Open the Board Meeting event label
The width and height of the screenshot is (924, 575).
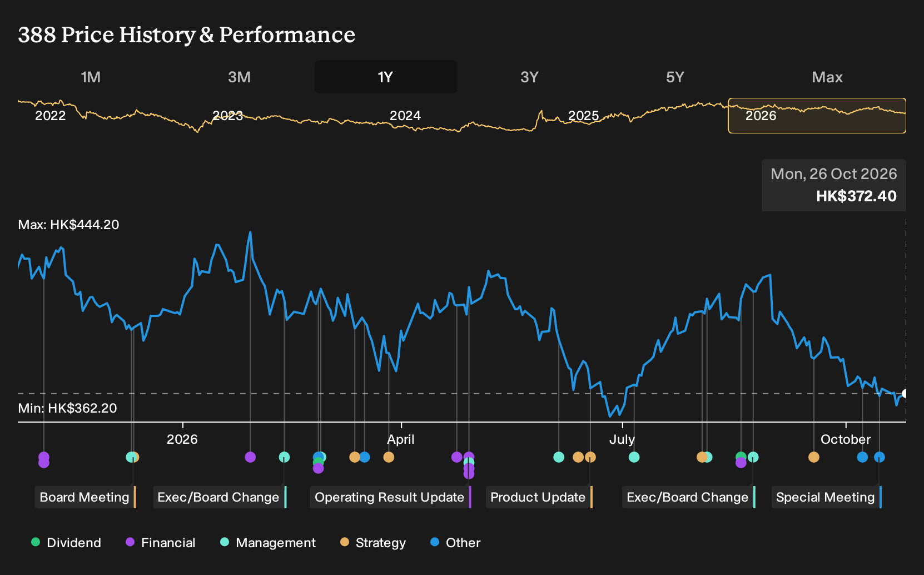[86, 497]
